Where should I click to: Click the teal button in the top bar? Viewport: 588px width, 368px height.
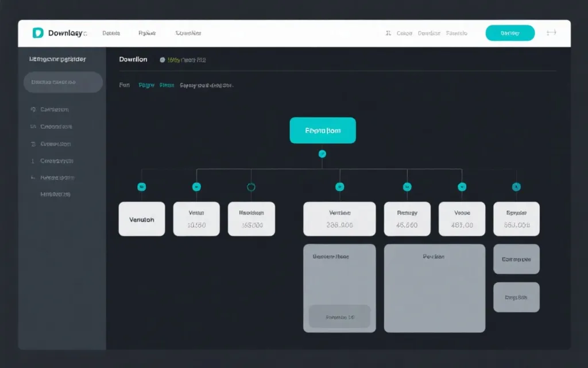[x=510, y=33]
